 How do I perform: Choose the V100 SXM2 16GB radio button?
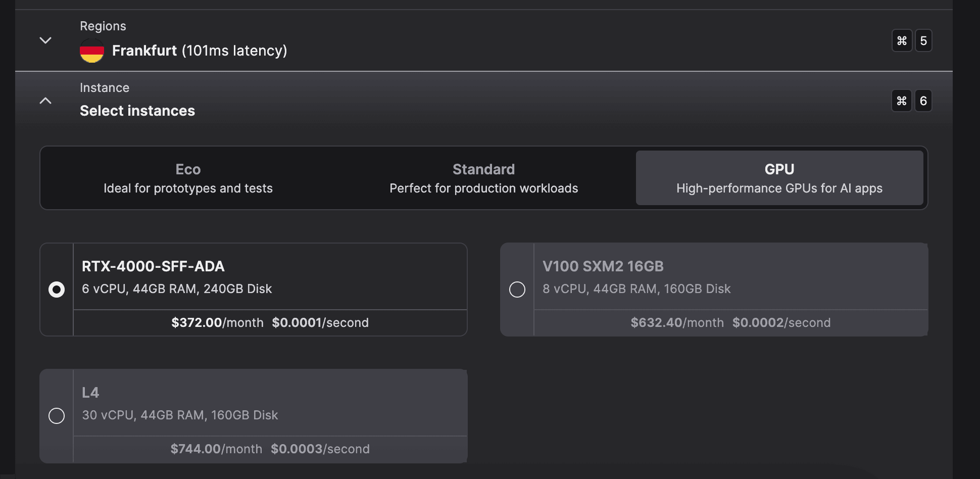(517, 290)
